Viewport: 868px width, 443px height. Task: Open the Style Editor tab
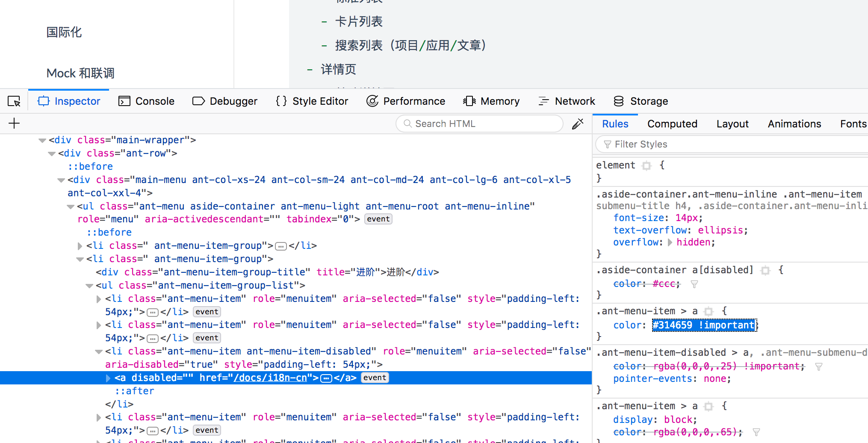[312, 101]
